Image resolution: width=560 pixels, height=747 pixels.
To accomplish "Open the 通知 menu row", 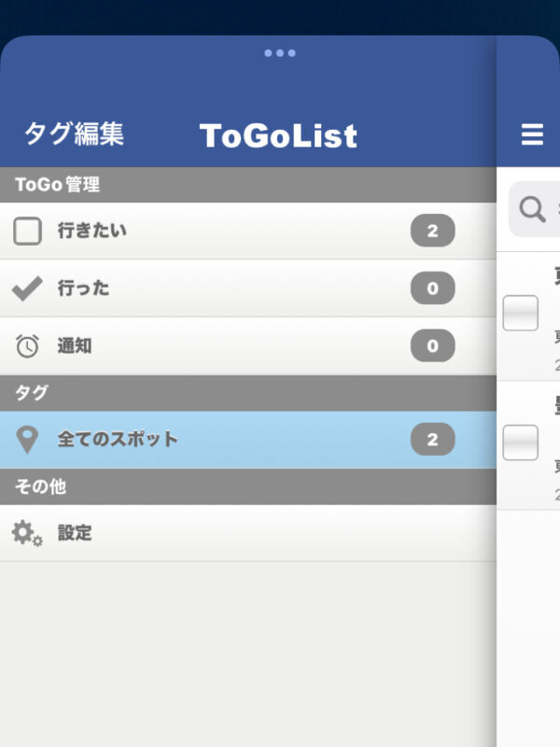I will coord(248,345).
